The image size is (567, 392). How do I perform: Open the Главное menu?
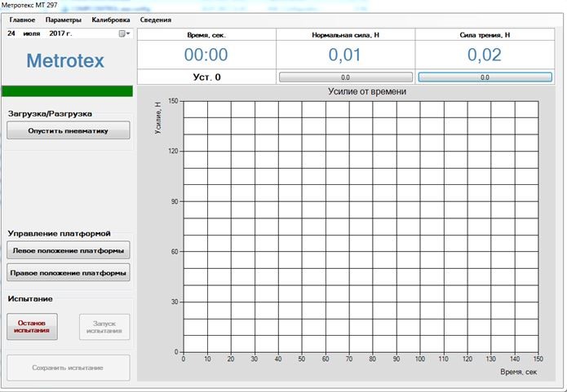point(22,20)
